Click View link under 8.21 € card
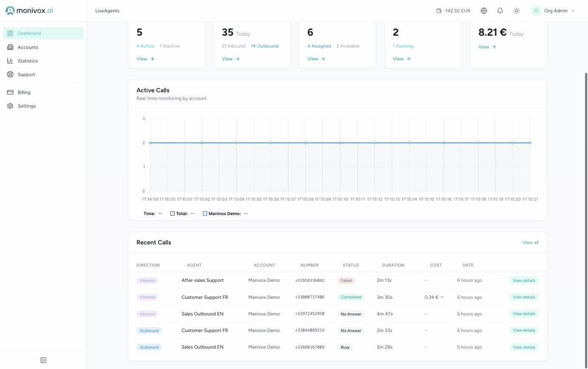The height and width of the screenshot is (369, 588). pos(487,47)
